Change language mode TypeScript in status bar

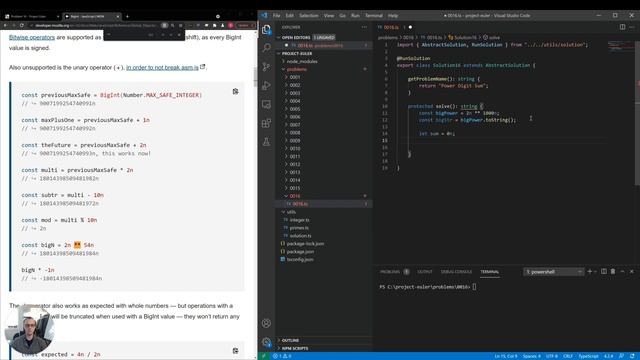click(x=588, y=356)
